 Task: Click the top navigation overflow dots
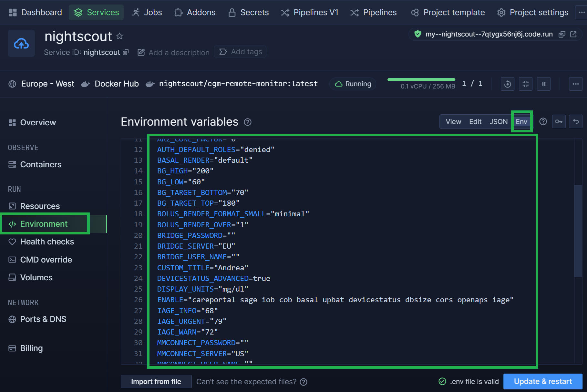click(582, 12)
